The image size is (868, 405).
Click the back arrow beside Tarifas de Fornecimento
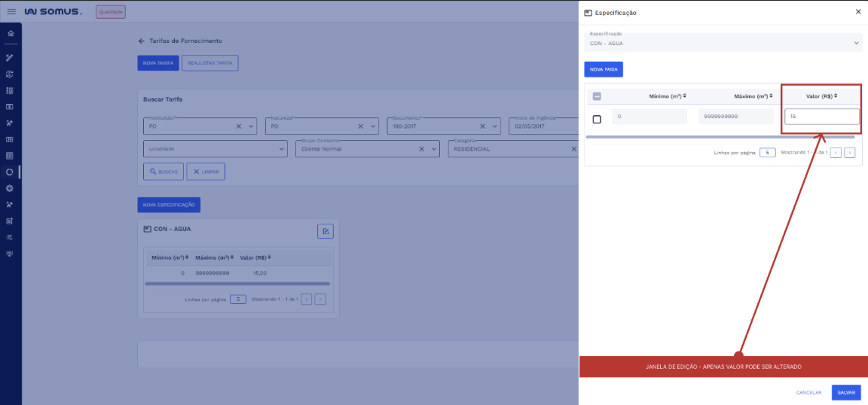point(141,41)
